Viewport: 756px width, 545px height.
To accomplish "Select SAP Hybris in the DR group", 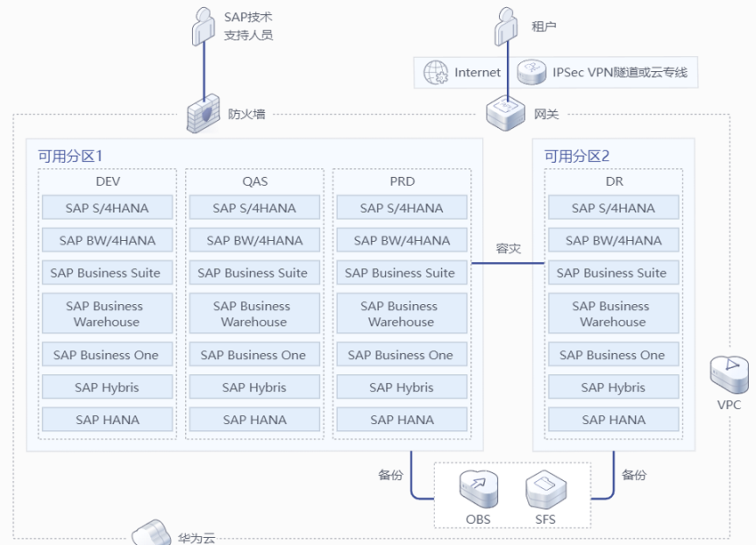I will (614, 387).
